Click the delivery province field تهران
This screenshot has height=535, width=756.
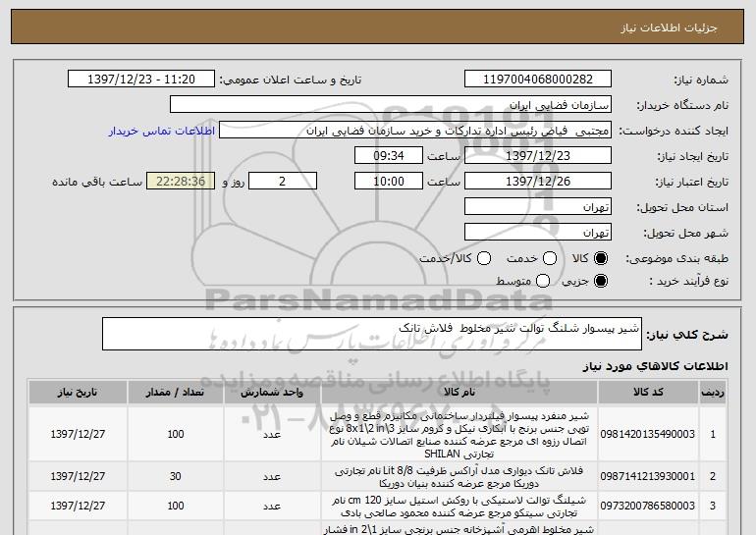tap(538, 207)
